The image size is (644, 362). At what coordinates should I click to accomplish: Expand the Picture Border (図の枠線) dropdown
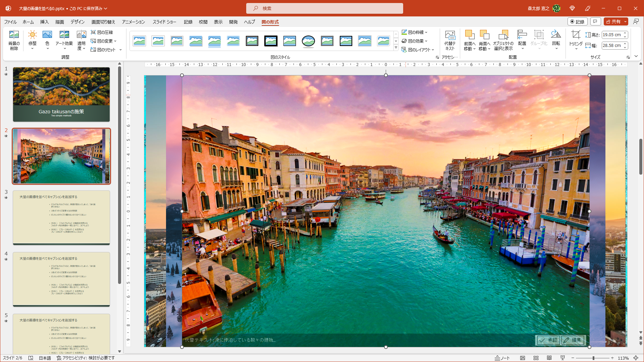coord(426,33)
